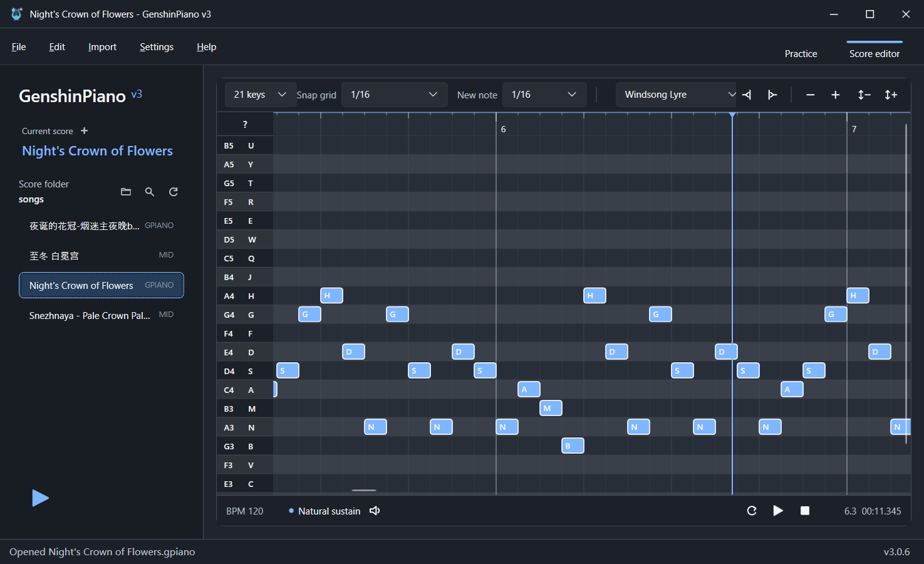Increase row height with the vertical plus icon
The width and height of the screenshot is (924, 564).
coord(891,95)
